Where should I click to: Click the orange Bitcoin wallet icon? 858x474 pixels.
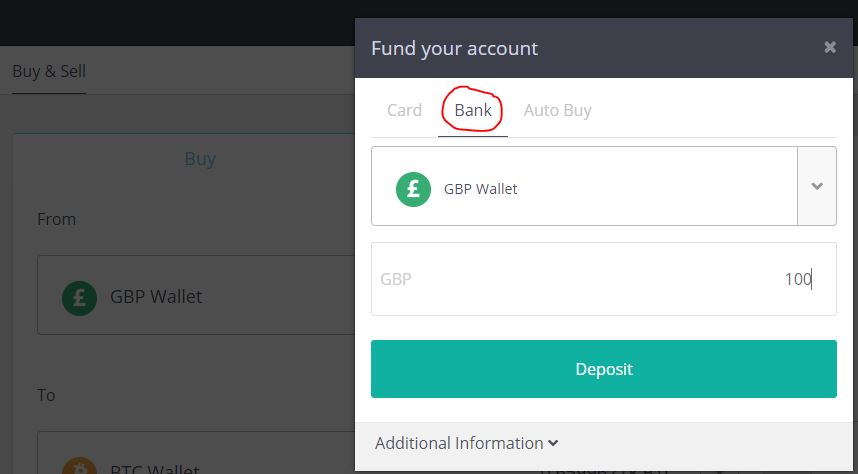[79, 466]
